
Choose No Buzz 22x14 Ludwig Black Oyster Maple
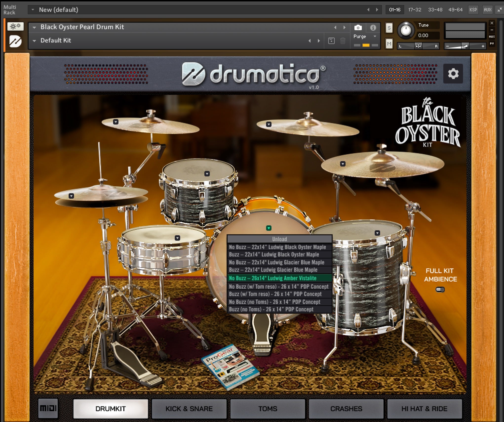279,247
